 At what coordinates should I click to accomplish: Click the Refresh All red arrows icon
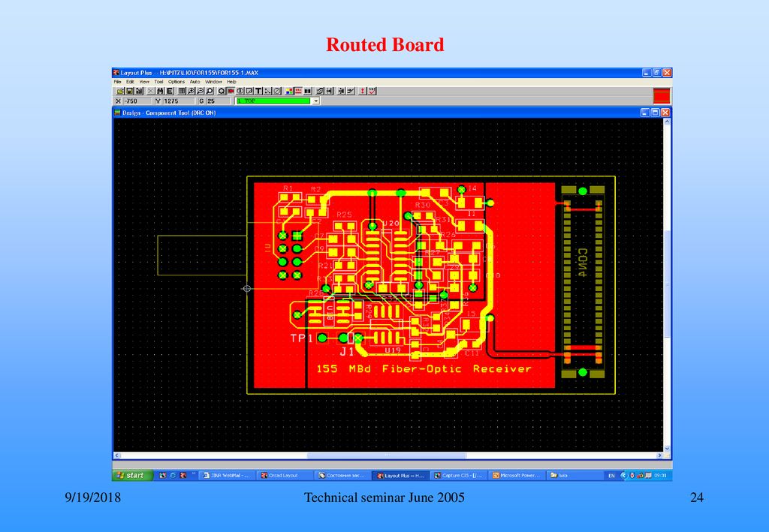(x=363, y=91)
